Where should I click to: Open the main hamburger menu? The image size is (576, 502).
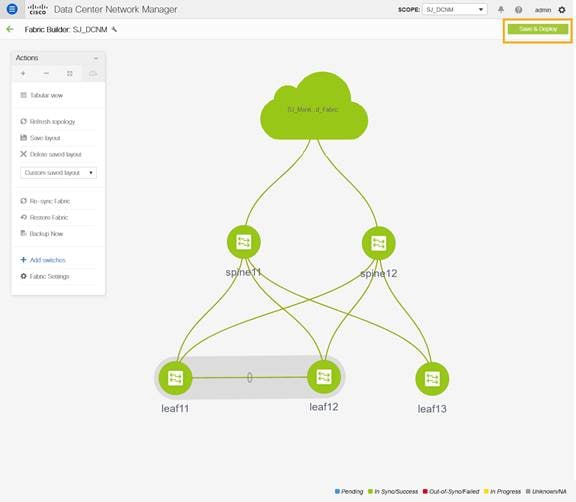coord(12,8)
